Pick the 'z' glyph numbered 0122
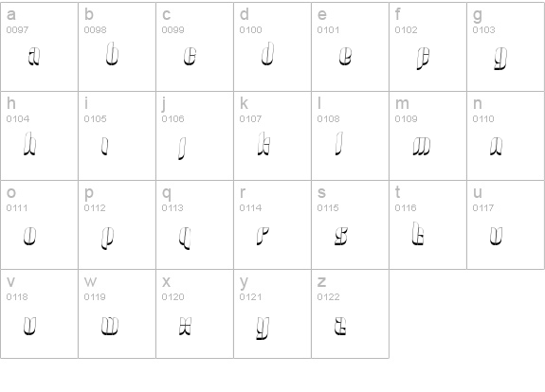Screen dimensions: 545x392 (340, 326)
